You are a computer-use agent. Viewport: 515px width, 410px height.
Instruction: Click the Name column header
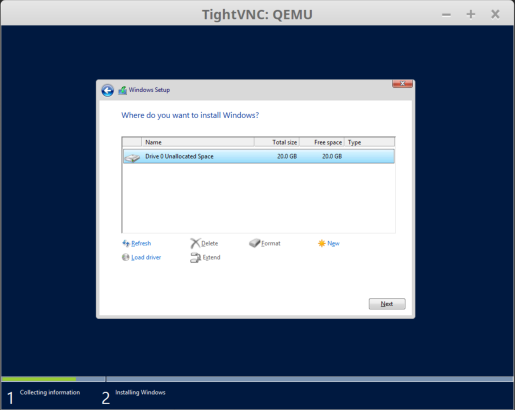click(x=198, y=142)
